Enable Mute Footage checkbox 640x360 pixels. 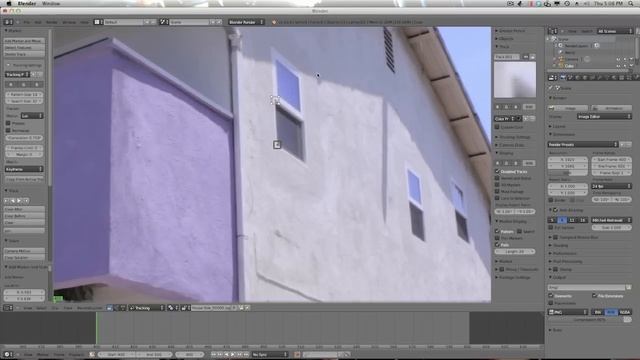(497, 191)
